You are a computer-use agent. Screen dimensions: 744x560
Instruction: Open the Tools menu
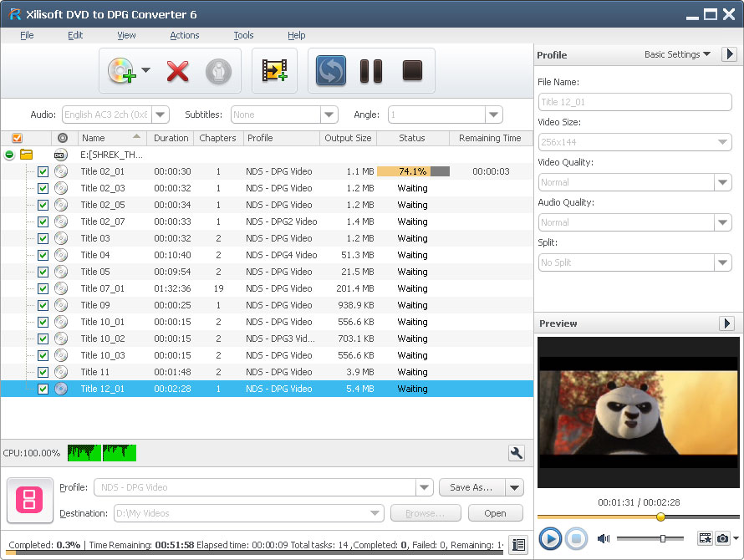point(243,35)
